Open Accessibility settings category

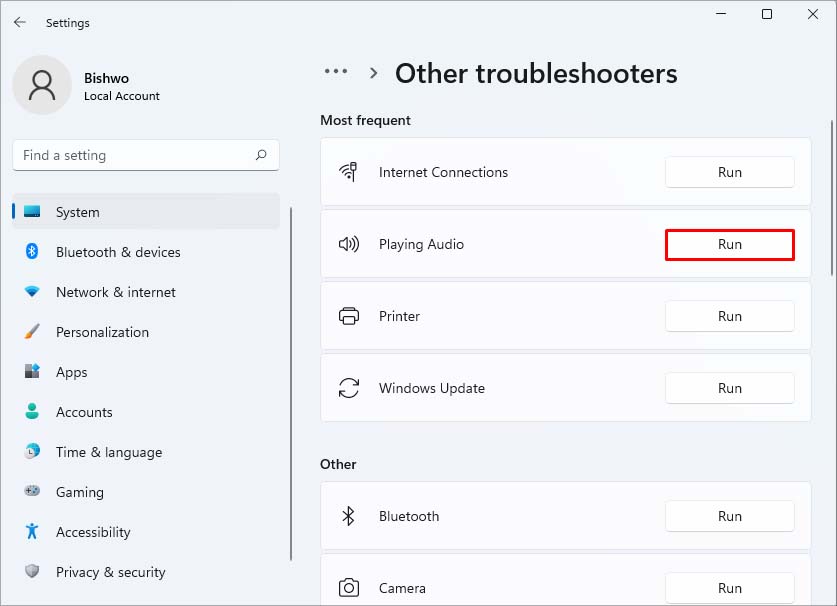click(x=146, y=532)
